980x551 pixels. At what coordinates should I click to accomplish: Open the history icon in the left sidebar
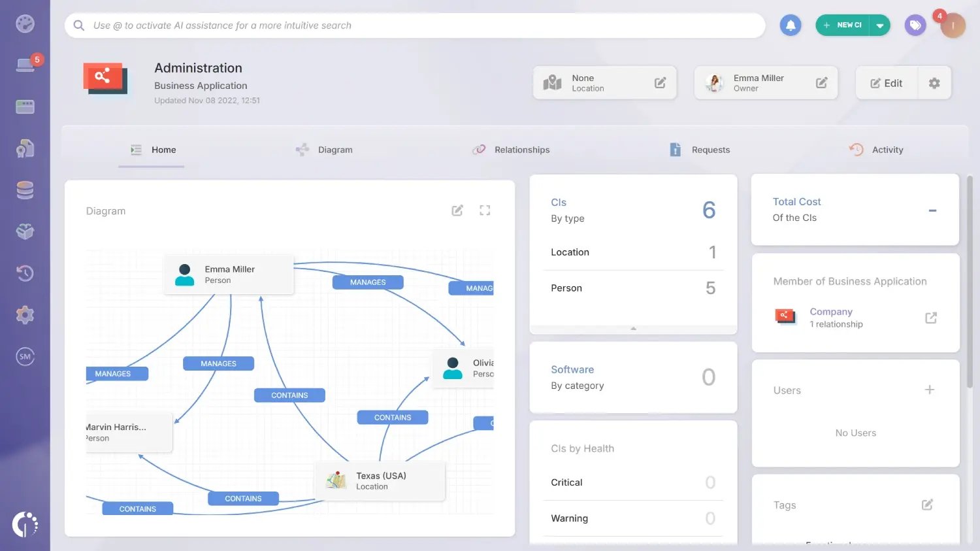click(25, 273)
